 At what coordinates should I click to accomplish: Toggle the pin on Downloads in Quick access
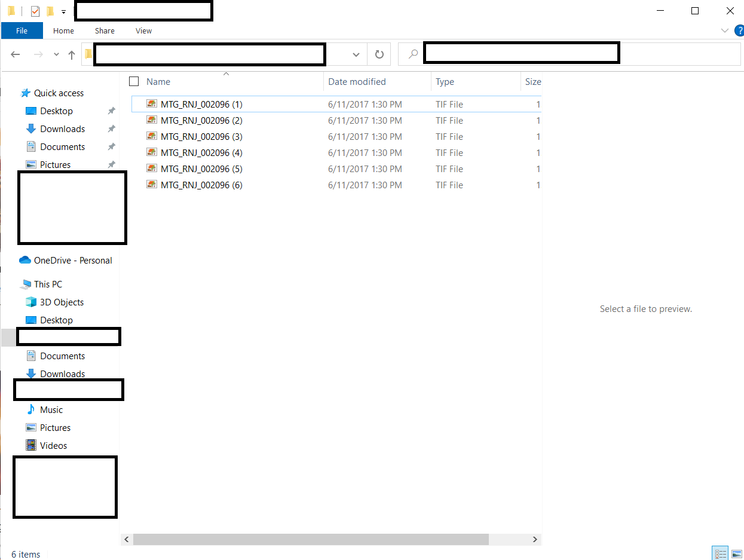(x=111, y=128)
